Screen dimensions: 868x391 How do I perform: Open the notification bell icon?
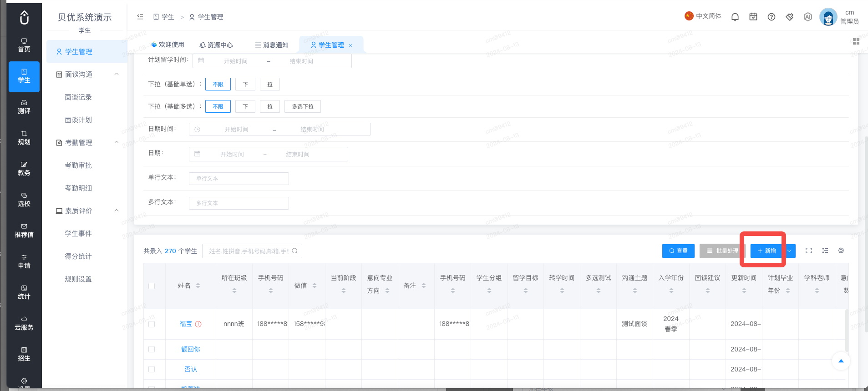click(x=735, y=17)
